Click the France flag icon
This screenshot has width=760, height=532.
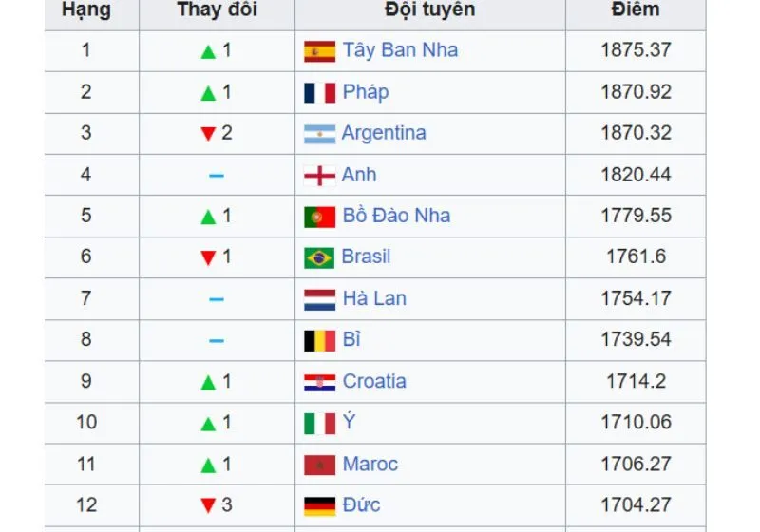pyautogui.click(x=319, y=93)
